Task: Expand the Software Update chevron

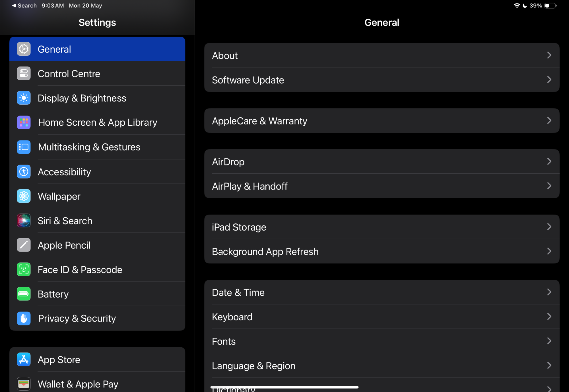Action: click(x=549, y=80)
